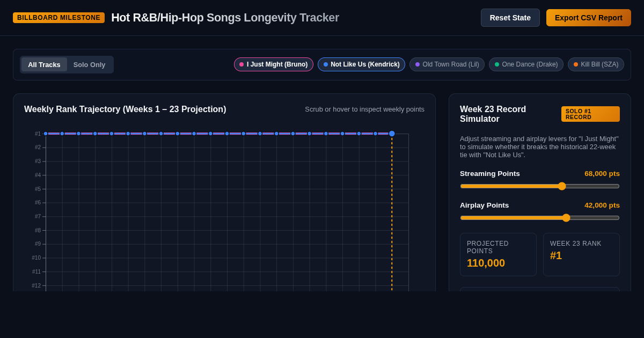Select the week 23 projection point on chart

[392, 134]
